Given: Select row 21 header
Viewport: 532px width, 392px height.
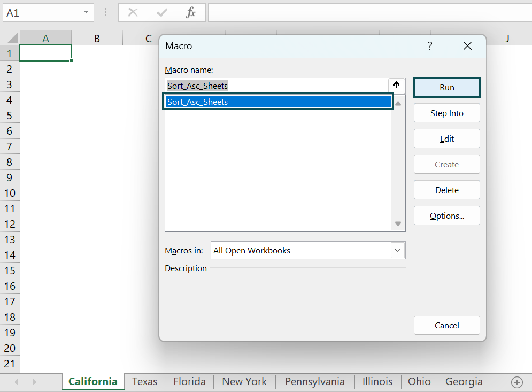Looking at the screenshot, I should (10, 364).
